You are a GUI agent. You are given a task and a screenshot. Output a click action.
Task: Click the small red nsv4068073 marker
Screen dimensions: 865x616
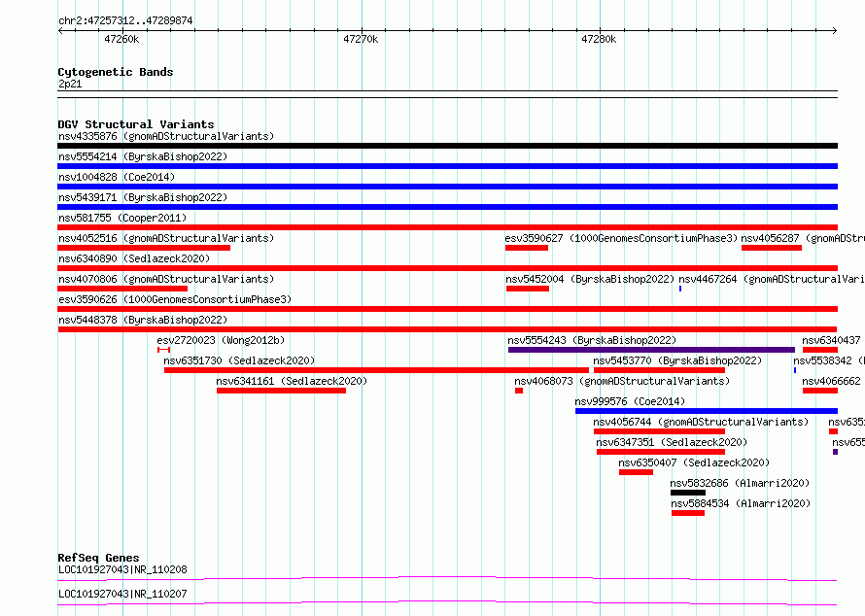tap(519, 391)
